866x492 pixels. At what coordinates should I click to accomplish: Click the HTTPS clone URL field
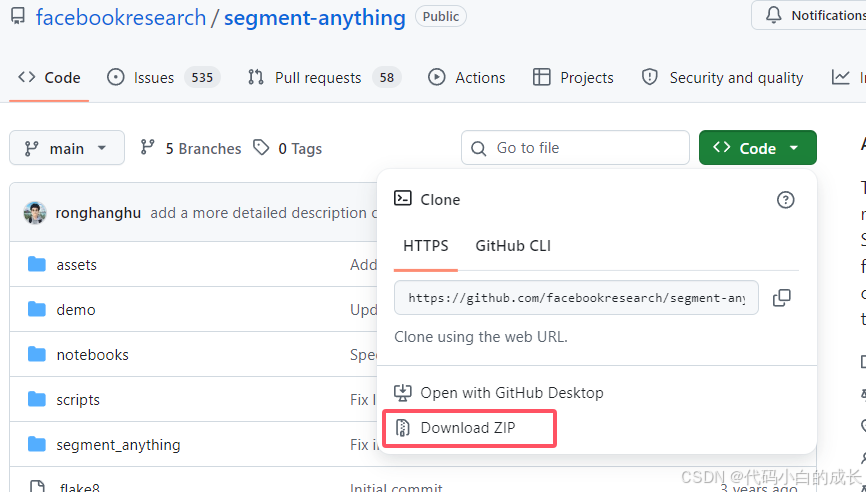pos(576,298)
